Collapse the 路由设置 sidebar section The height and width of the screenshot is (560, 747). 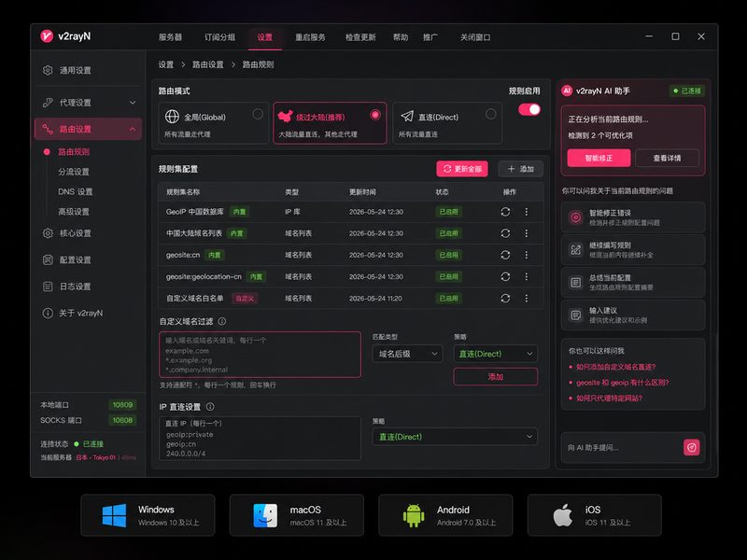click(x=133, y=129)
